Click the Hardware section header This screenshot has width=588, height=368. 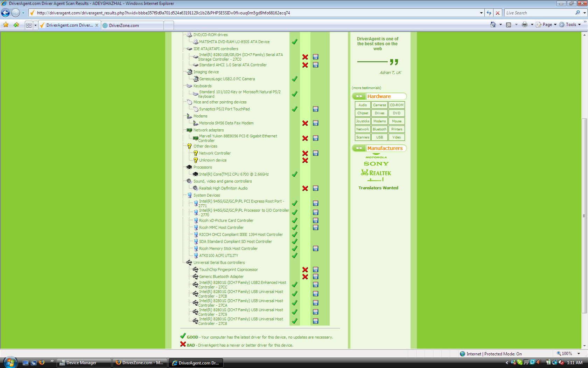[379, 96]
